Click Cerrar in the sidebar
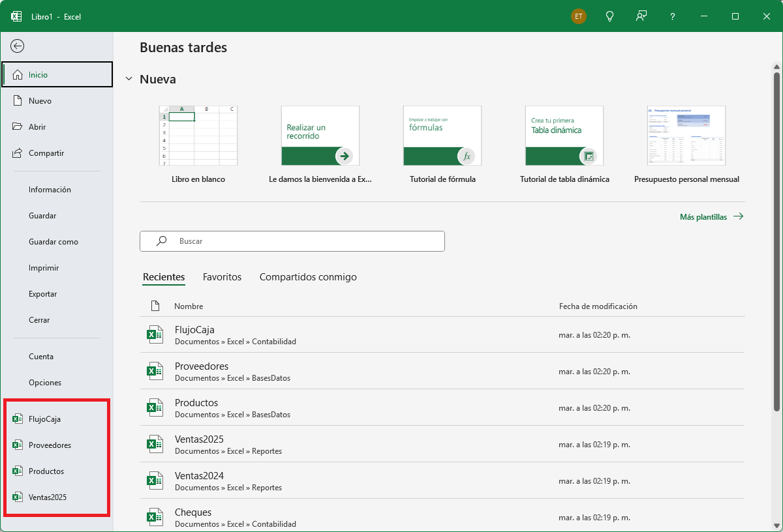The height and width of the screenshot is (532, 783). 57,320
